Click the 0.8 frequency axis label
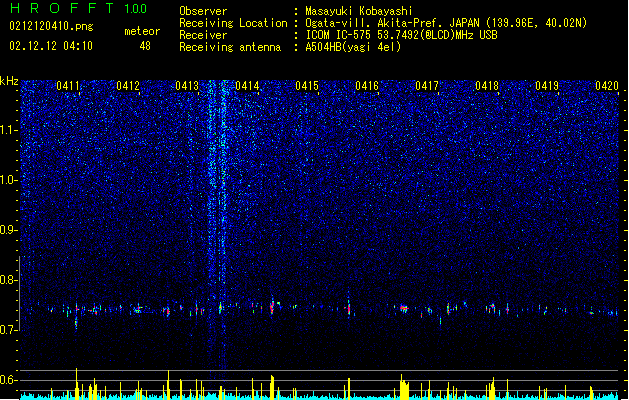Screen dimensions: 629x400 (x=9, y=280)
